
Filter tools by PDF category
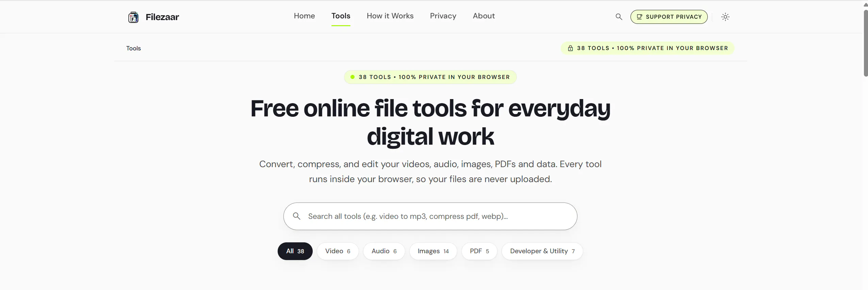tap(479, 251)
